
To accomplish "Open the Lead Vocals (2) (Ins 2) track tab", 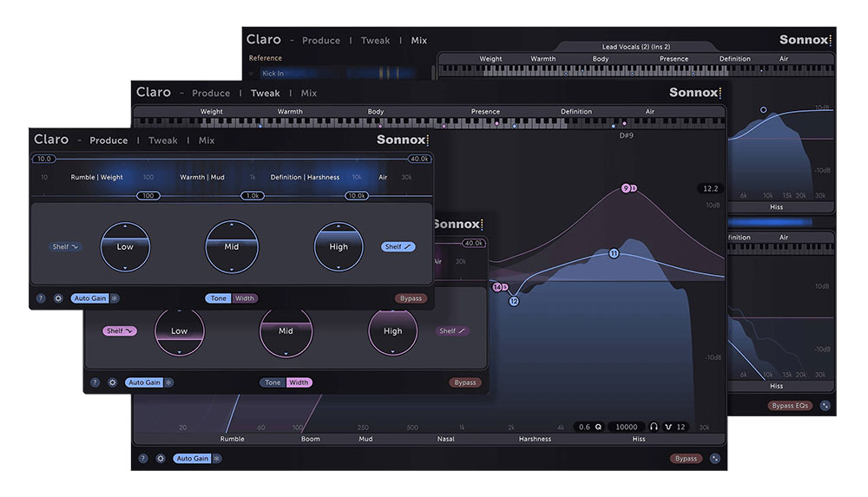I will (x=636, y=47).
